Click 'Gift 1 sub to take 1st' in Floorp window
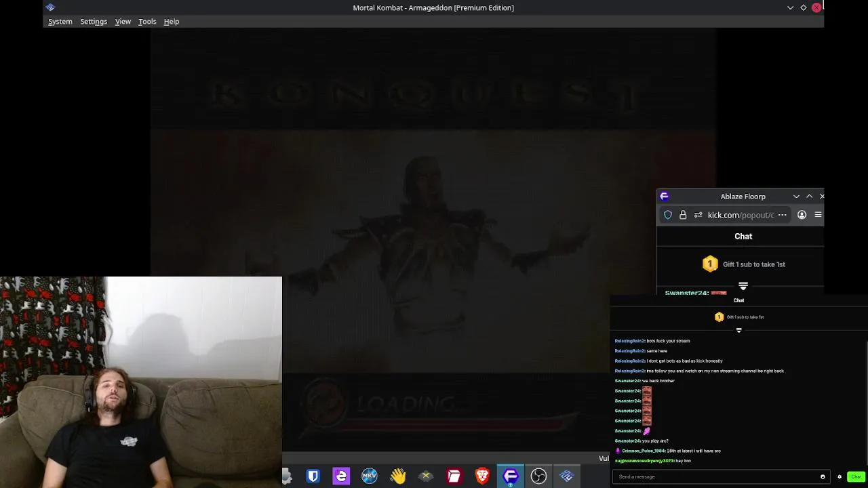Screen dimensions: 868x488 coord(754,264)
